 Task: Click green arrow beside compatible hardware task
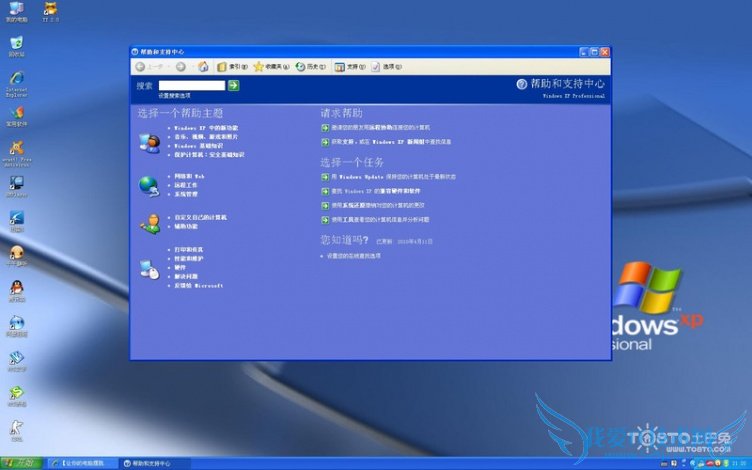(325, 191)
